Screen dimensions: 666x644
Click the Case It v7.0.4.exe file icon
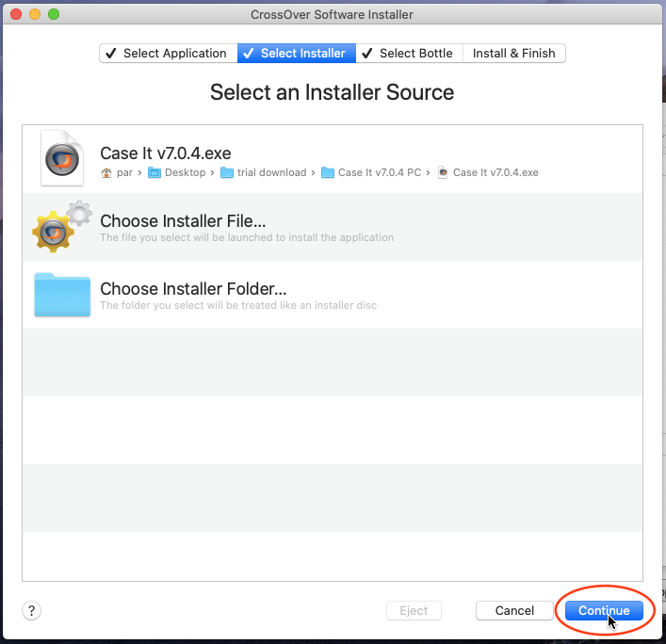coord(62,158)
